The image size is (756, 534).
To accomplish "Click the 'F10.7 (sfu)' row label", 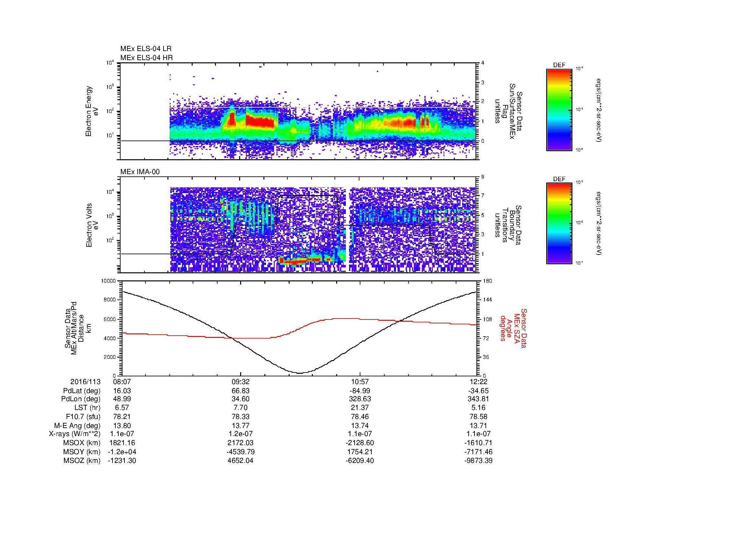I will coord(83,416).
